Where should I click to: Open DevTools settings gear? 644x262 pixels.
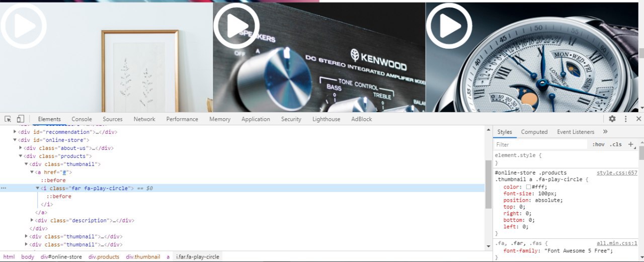[612, 119]
